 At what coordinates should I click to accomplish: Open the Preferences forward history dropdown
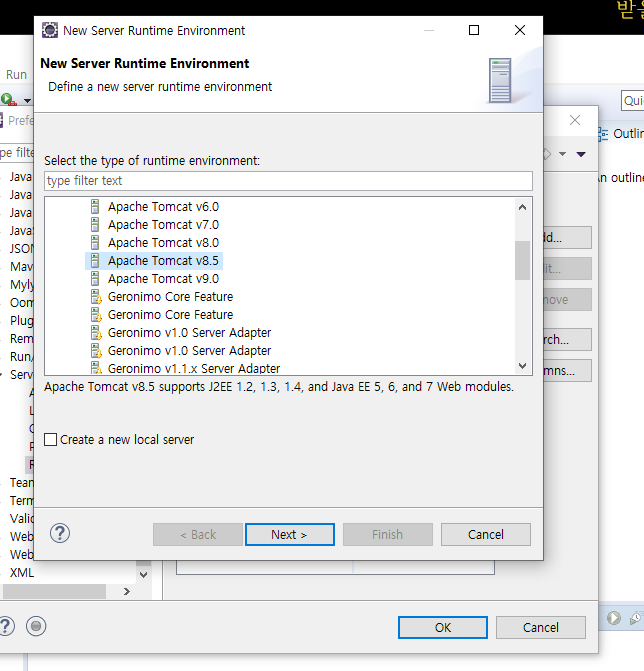pyautogui.click(x=562, y=154)
